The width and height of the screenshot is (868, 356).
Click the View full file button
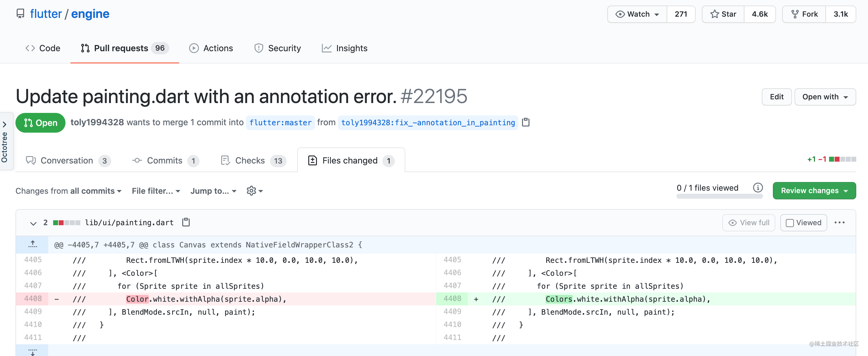(748, 223)
